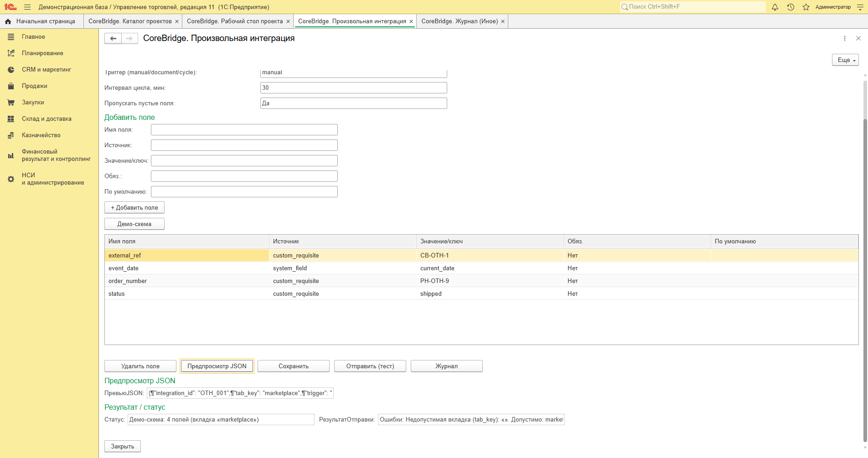Close the Рабочий стол проекта tab

click(288, 21)
